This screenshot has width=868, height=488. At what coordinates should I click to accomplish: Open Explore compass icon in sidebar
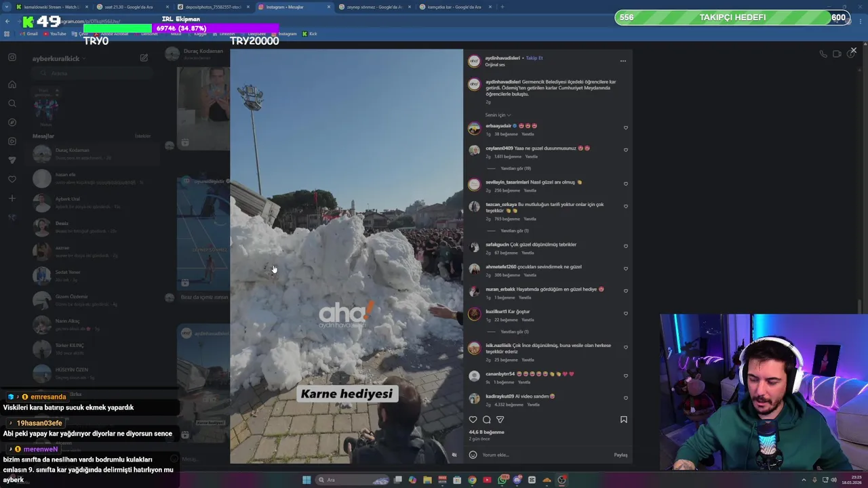[x=12, y=123]
